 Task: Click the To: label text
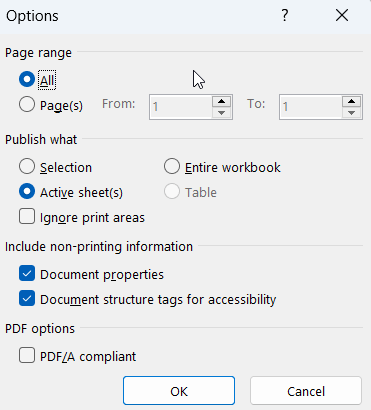point(256,104)
